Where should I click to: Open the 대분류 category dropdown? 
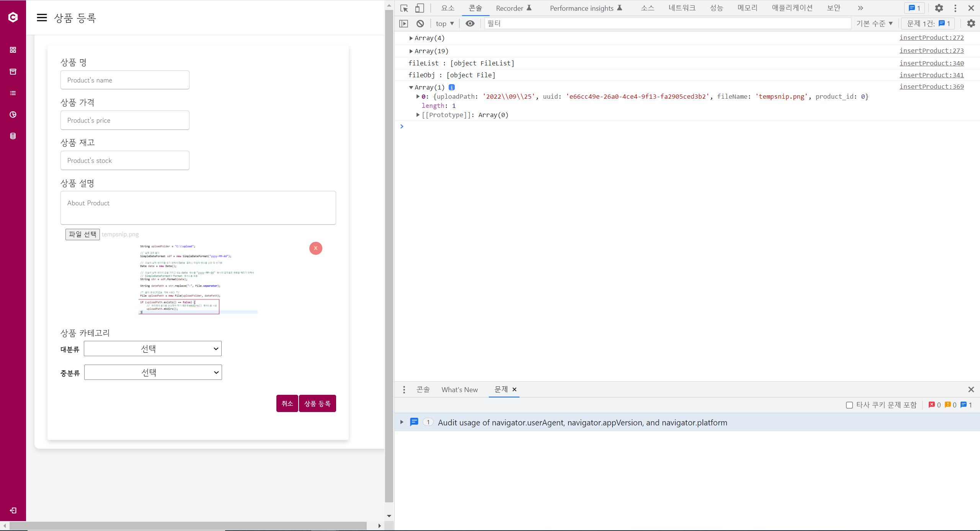point(152,349)
